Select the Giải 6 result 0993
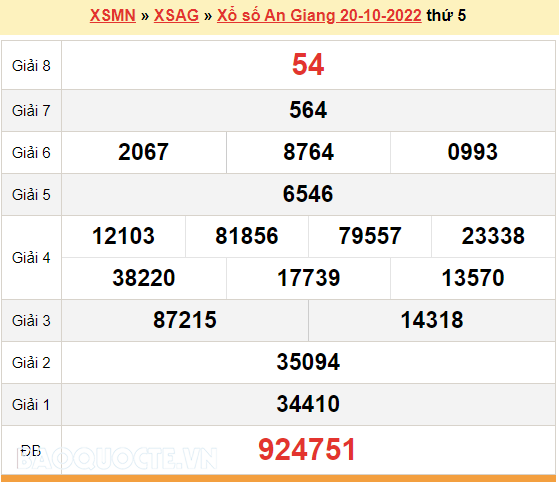Viewport: 559px width, 482px height. [473, 152]
